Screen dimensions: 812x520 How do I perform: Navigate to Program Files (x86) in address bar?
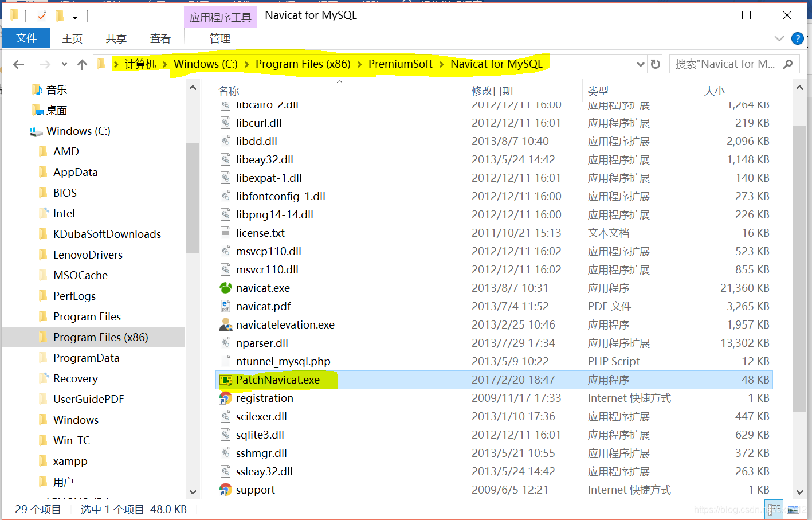pyautogui.click(x=303, y=64)
